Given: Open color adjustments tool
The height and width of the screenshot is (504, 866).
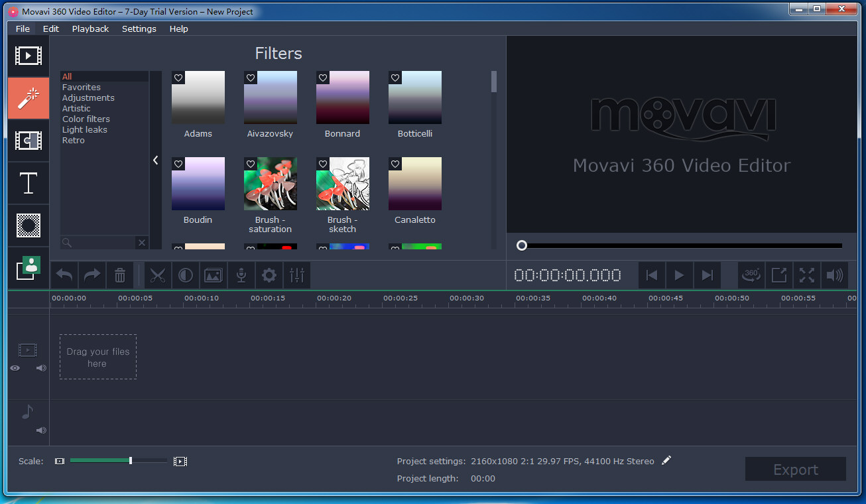Looking at the screenshot, I should click(186, 275).
